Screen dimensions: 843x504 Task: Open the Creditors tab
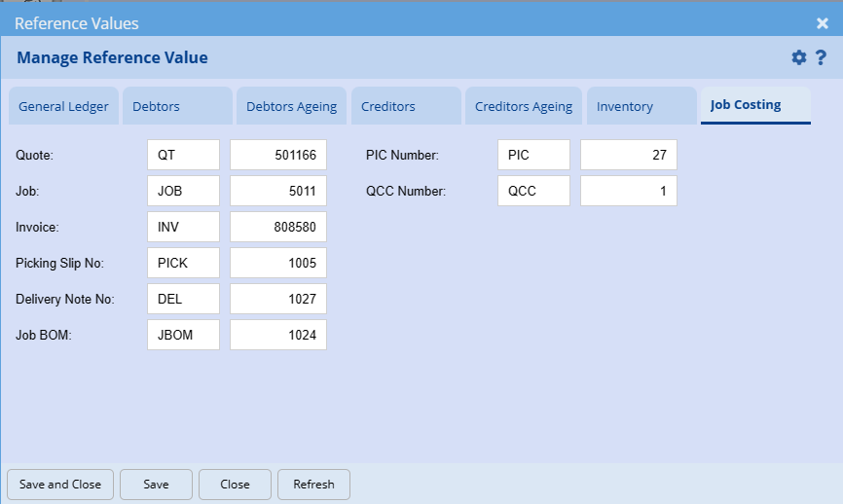point(406,106)
